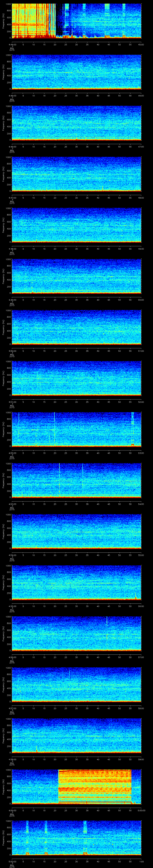This screenshot has height=868, width=153.
Task: Click the Frequency (Hz) axis title of the 4:44:00 panel
Action: click(x=3, y=21)
